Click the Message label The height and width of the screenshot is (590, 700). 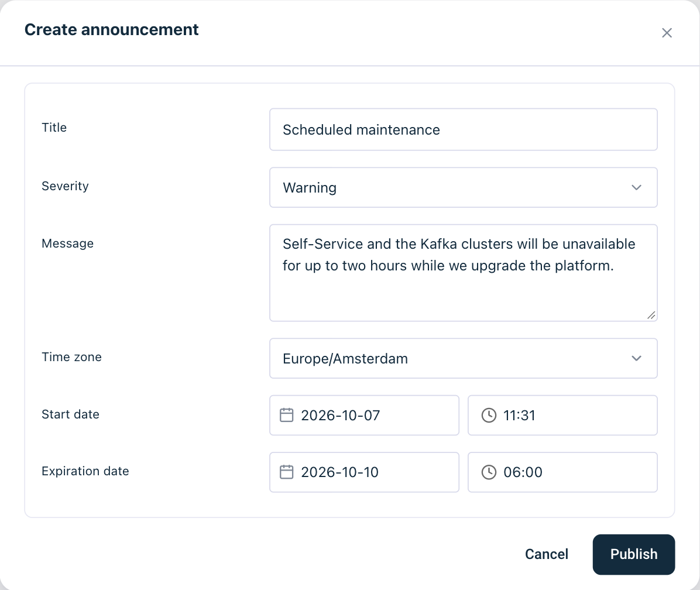[x=67, y=243]
